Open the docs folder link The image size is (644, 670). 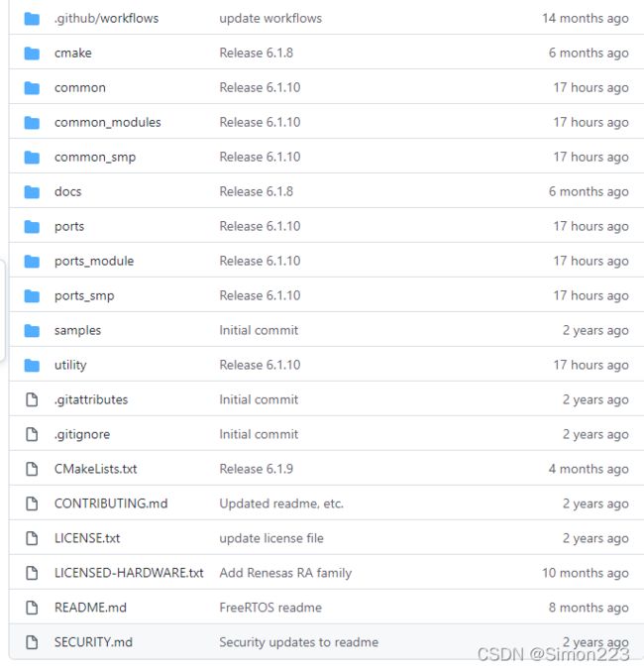coord(68,191)
